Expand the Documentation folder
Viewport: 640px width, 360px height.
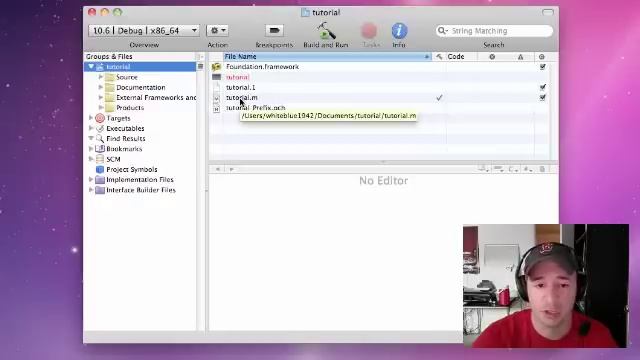101,87
